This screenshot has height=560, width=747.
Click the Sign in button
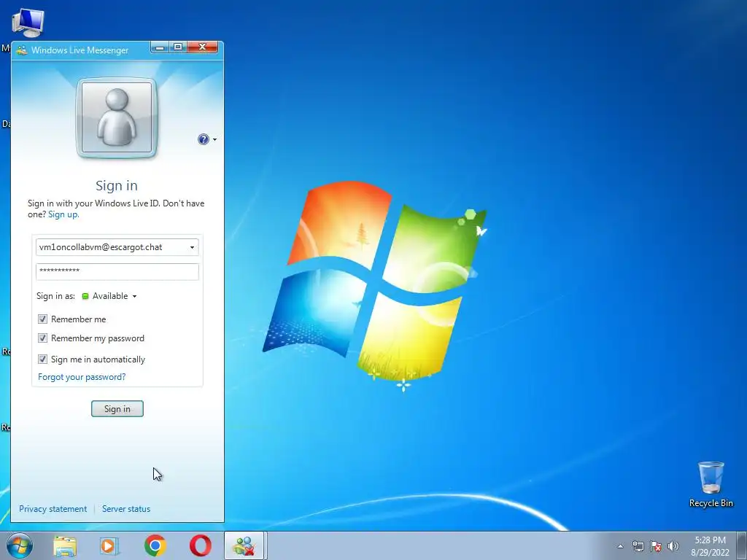point(117,408)
